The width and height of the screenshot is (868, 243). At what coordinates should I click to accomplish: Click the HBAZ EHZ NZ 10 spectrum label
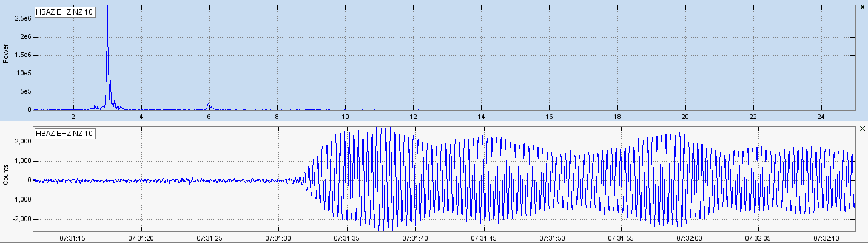(65, 12)
